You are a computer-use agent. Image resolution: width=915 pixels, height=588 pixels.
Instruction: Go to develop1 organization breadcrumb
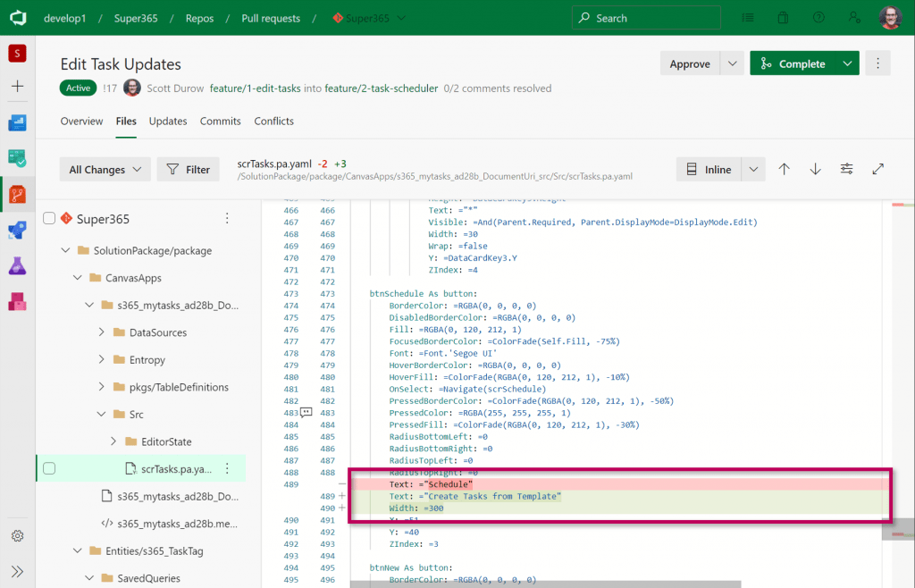click(64, 18)
